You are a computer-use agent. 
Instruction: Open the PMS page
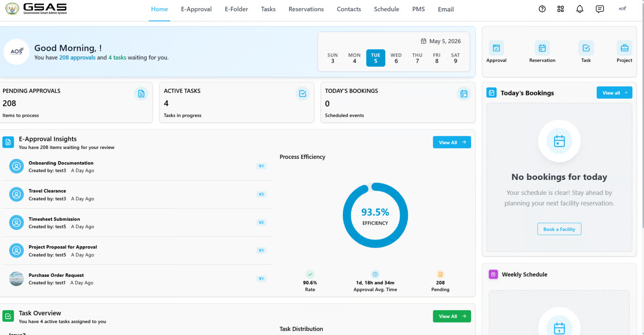(x=419, y=9)
